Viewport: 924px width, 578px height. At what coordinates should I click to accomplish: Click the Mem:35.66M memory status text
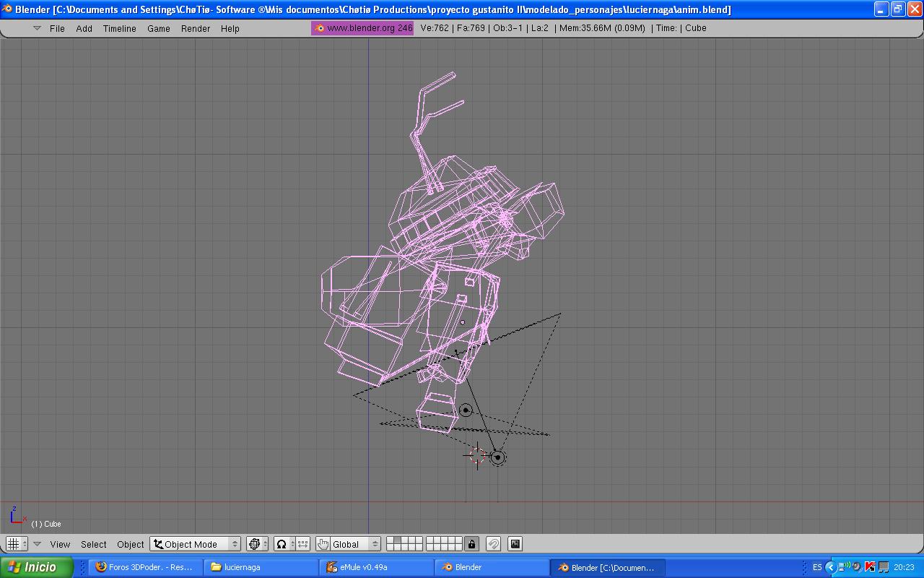(602, 28)
